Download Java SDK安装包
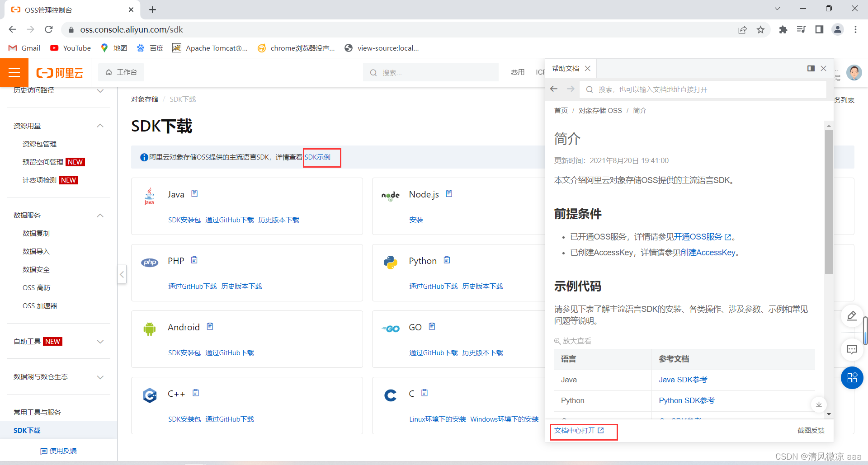This screenshot has height=465, width=868. (x=184, y=220)
